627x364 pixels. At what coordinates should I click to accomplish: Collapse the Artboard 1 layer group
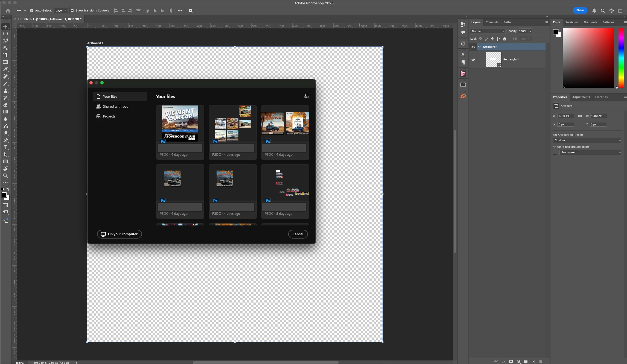(x=479, y=47)
